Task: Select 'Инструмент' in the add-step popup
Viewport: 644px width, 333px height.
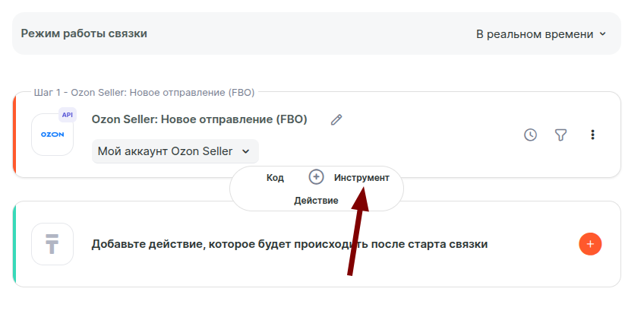Action: point(361,177)
